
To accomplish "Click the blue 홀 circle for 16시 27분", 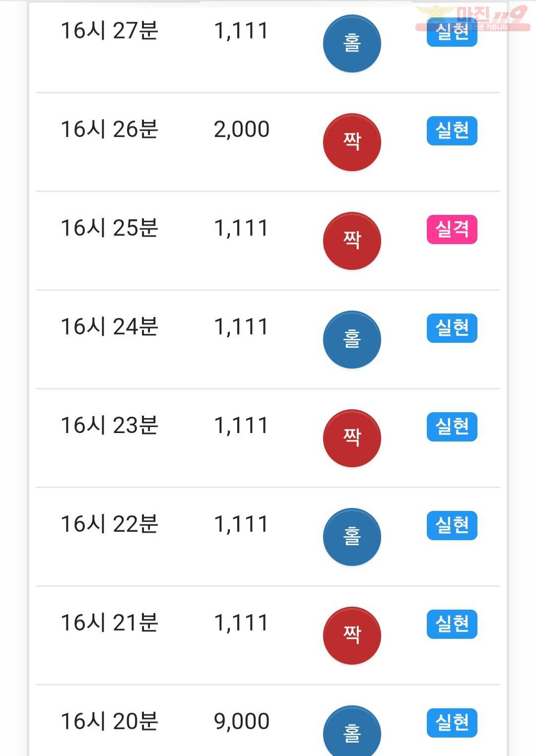I will 352,44.
